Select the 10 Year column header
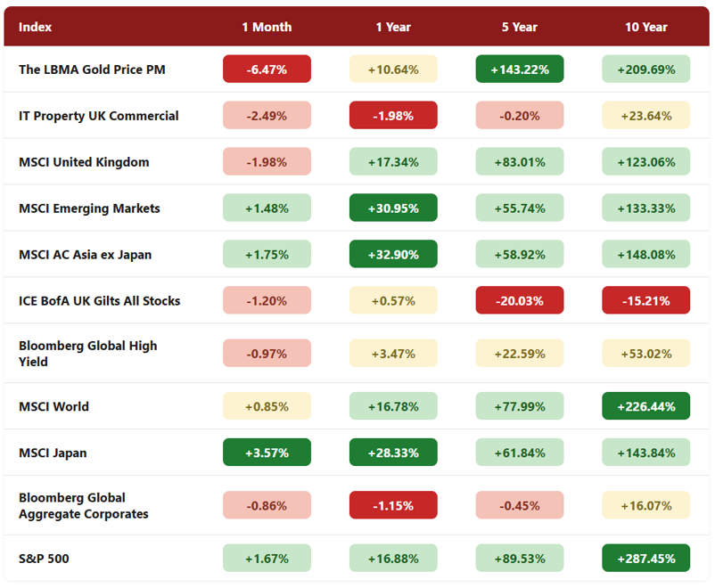Viewport: 715px width, 588px height. [645, 27]
